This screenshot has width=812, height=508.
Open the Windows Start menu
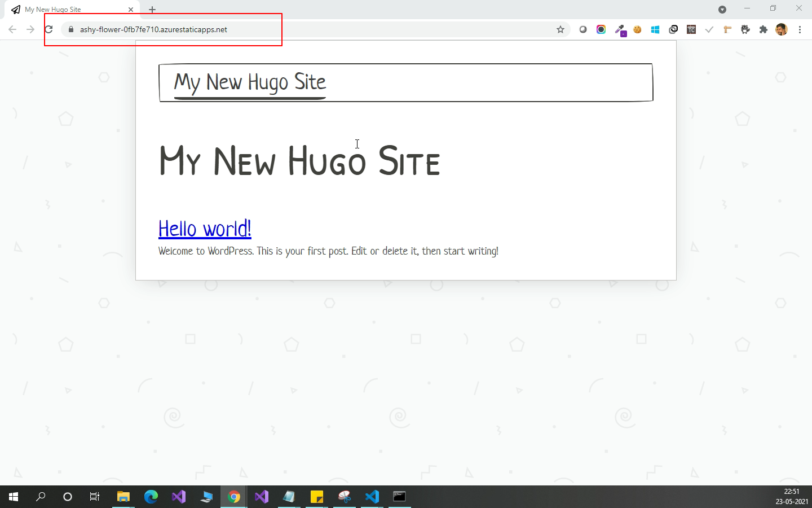point(14,497)
